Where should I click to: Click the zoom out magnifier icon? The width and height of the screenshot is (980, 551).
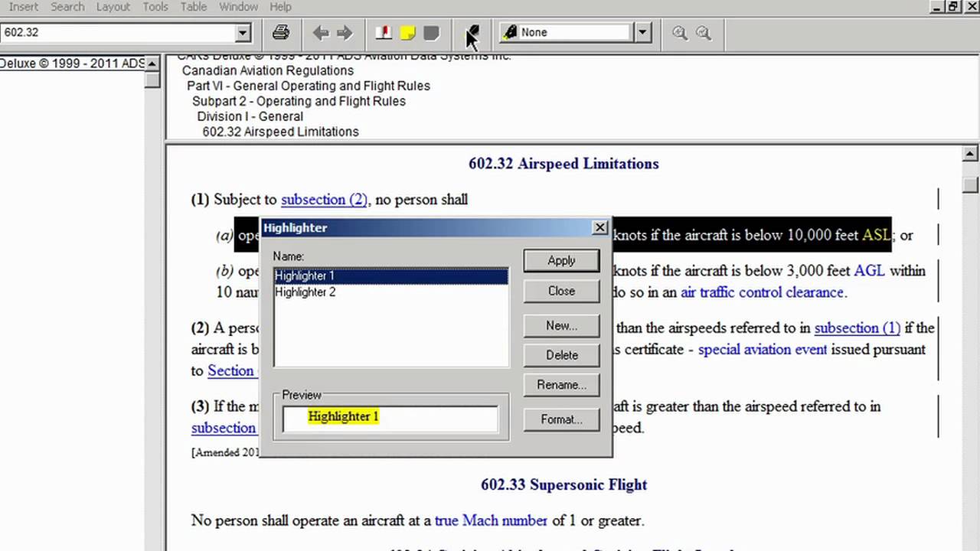[703, 32]
